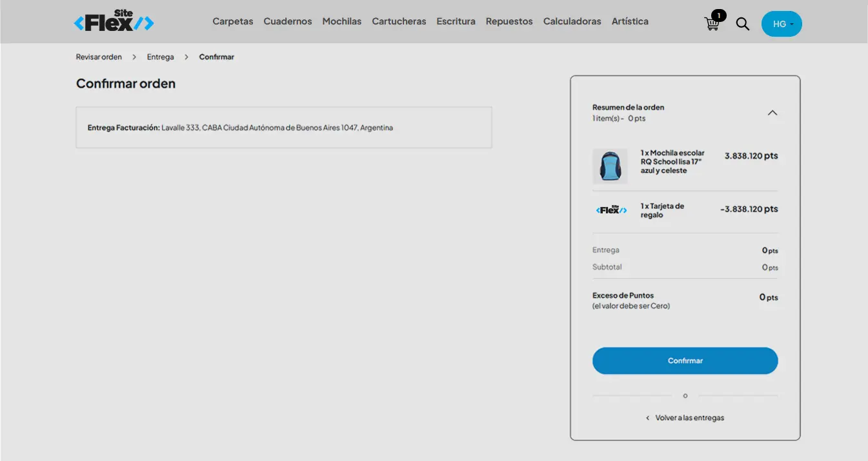This screenshot has width=868, height=461.
Task: Click the Flex gift card logo
Action: point(611,210)
